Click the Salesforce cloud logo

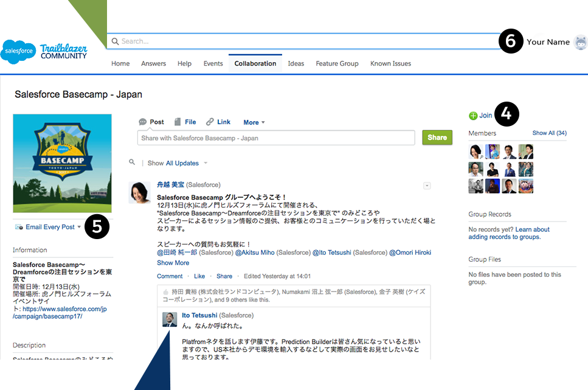pyautogui.click(x=18, y=51)
